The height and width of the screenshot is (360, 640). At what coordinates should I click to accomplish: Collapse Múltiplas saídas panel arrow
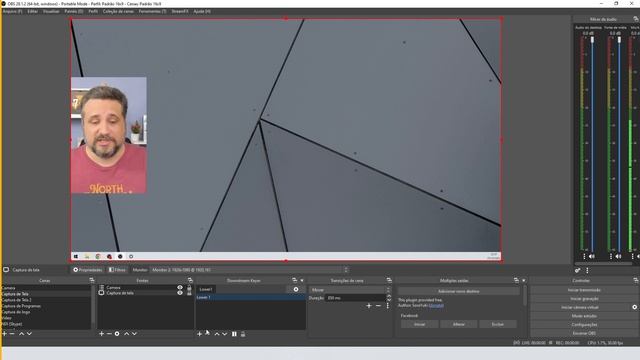pyautogui.click(x=524, y=280)
